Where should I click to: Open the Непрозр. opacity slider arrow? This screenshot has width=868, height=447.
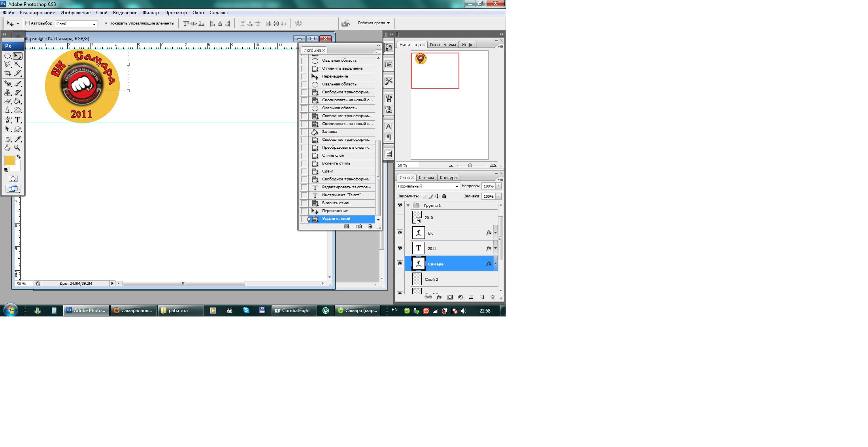498,186
